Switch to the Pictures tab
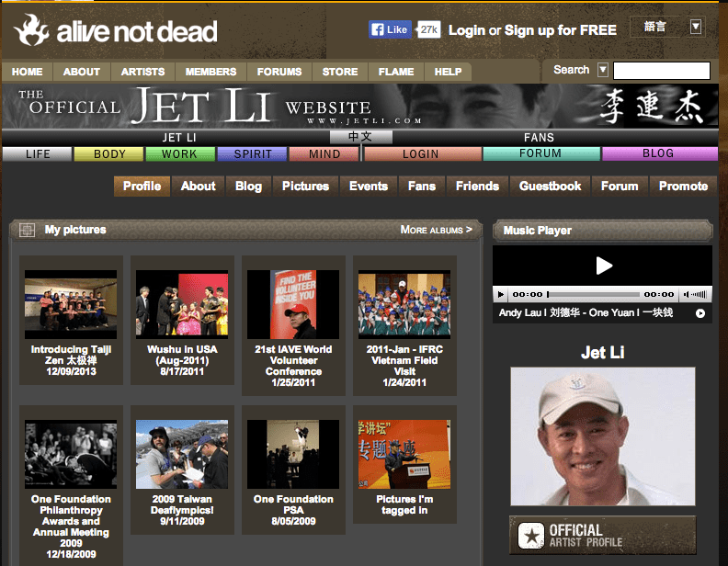 305,186
